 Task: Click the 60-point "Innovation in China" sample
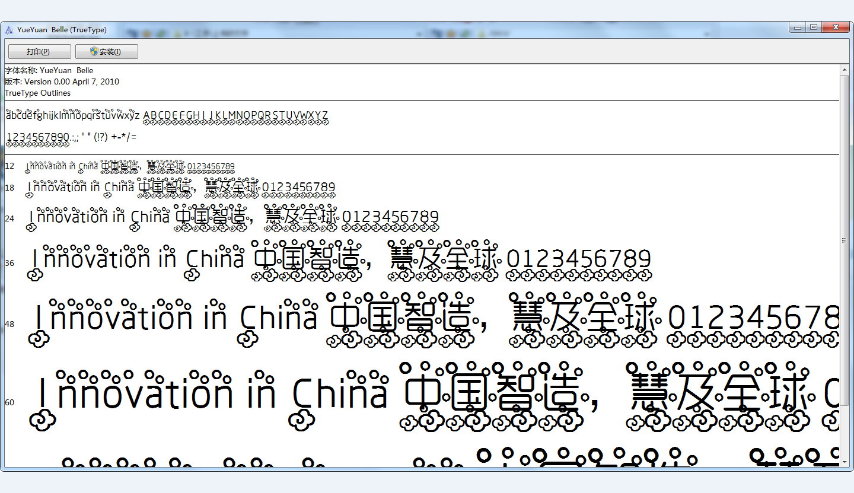pyautogui.click(x=209, y=399)
